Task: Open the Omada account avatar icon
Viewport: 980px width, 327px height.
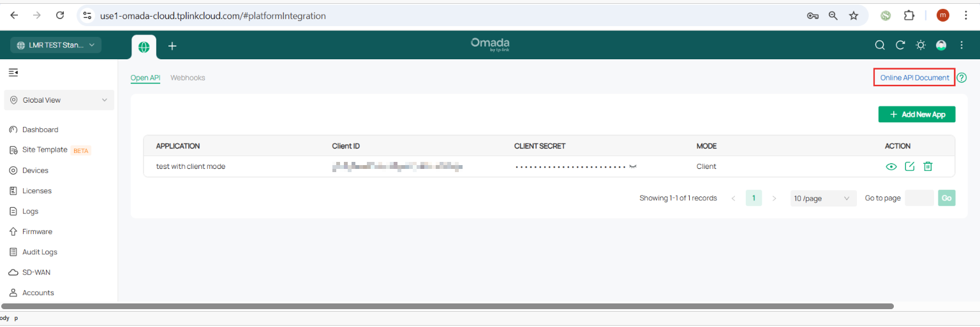Action: click(x=941, y=45)
